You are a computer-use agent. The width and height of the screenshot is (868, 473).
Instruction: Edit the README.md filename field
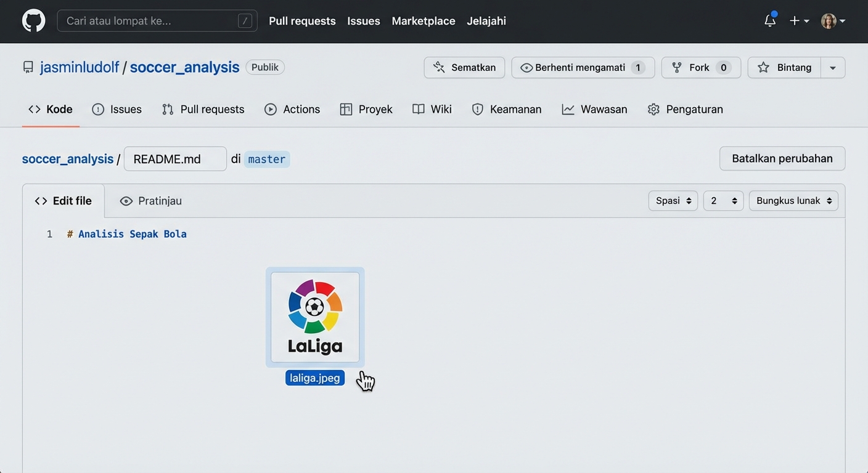point(175,159)
